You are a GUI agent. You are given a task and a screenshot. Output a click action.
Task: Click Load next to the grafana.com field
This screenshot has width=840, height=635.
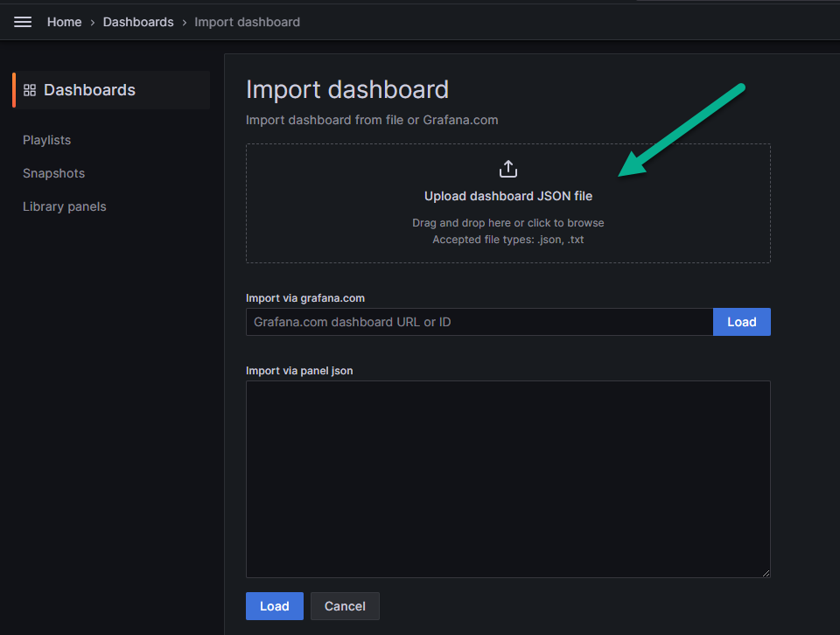tap(741, 322)
